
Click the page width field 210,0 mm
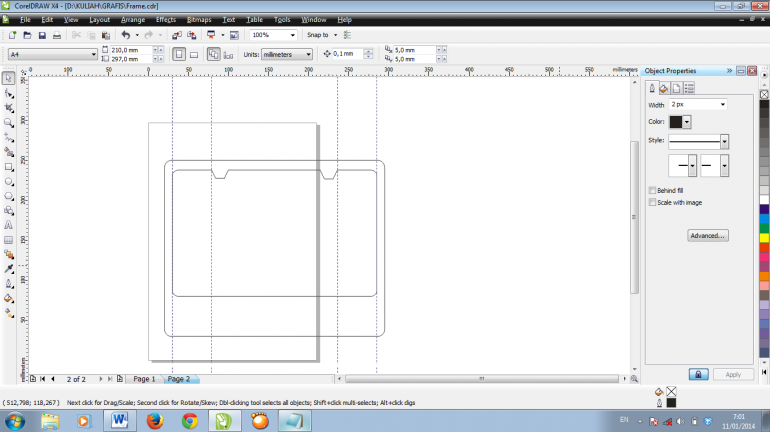(131, 50)
